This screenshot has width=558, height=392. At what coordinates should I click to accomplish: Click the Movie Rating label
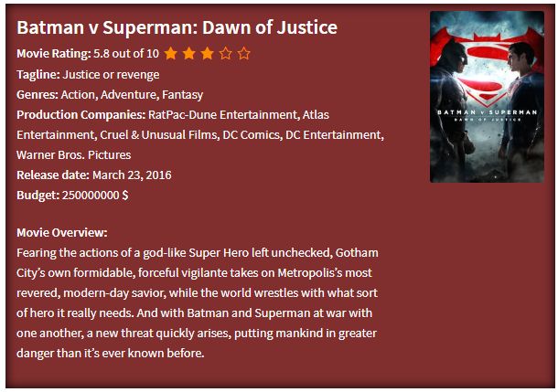(x=54, y=54)
